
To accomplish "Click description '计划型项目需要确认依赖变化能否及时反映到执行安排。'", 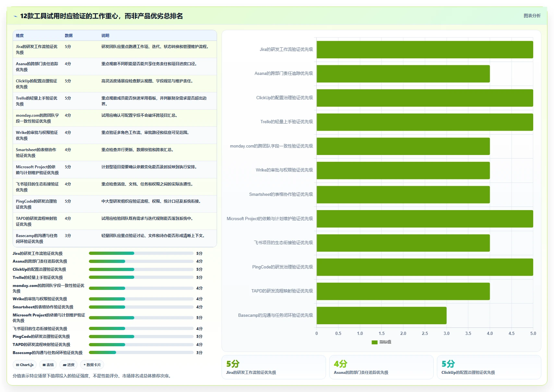I will 150,167.
